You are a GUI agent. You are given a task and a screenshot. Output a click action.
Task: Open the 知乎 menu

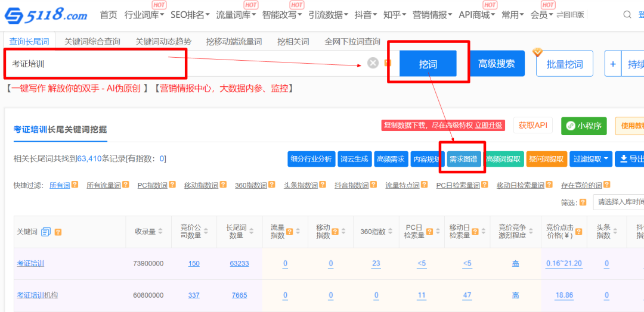(394, 15)
